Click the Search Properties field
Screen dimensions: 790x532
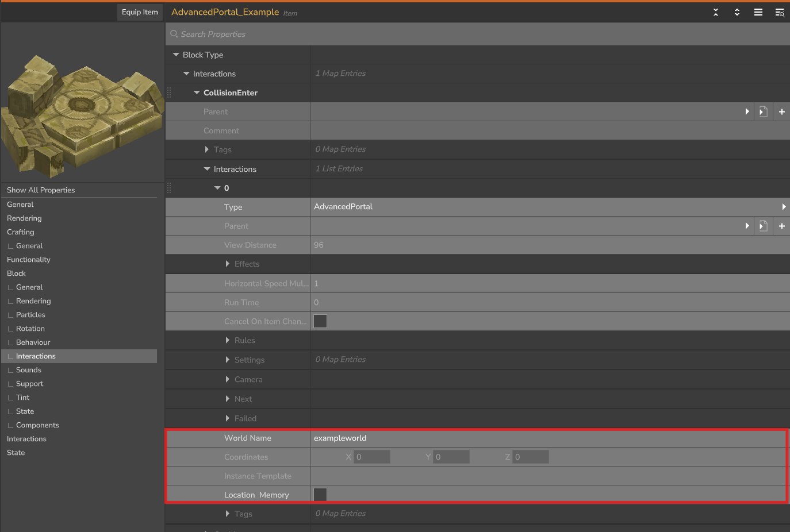click(477, 34)
